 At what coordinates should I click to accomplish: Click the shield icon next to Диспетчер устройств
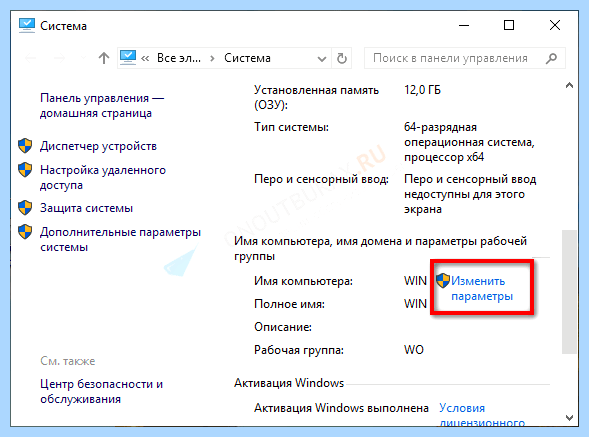point(25,145)
